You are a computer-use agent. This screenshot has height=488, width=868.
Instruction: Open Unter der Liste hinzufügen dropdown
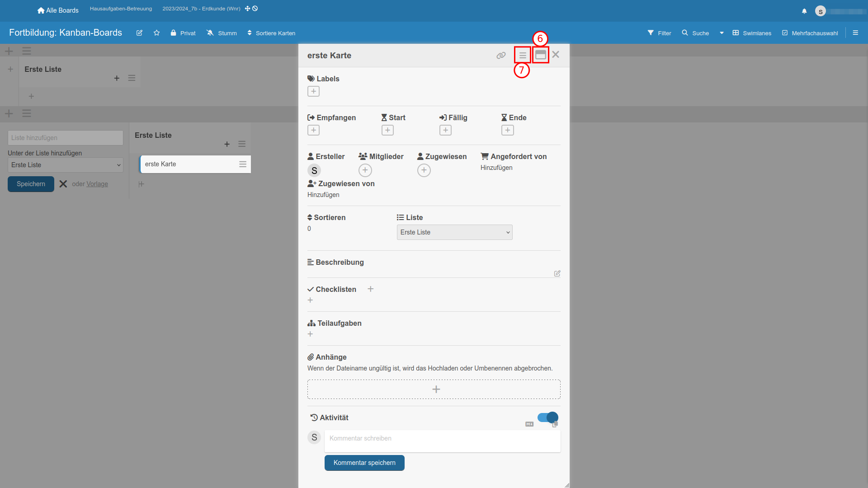(66, 165)
